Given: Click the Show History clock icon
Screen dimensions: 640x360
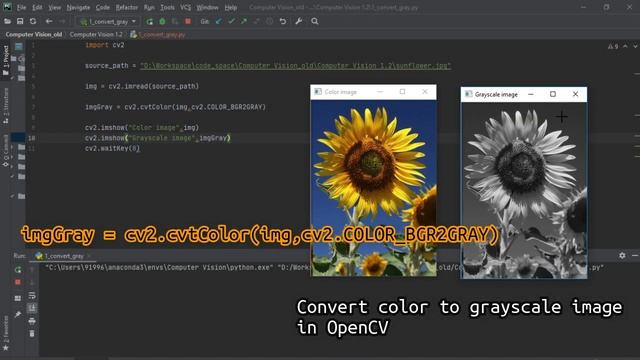Looking at the screenshot, I should coord(269,21).
